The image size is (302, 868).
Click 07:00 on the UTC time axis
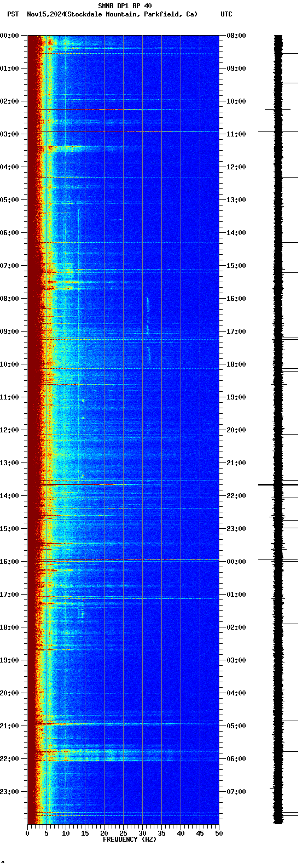(x=236, y=792)
